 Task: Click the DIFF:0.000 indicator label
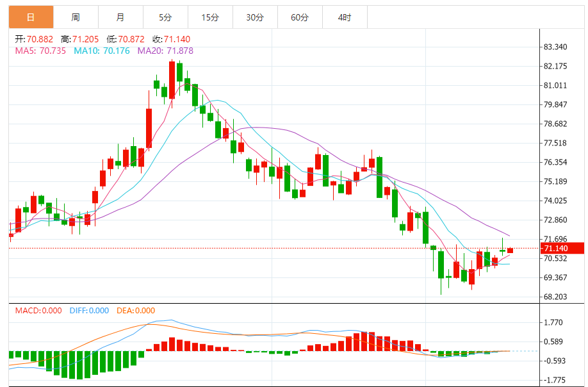coord(89,311)
